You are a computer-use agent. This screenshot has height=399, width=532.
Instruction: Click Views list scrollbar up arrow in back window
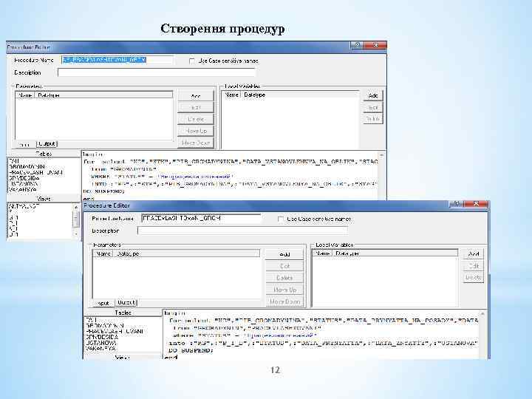[x=76, y=207]
